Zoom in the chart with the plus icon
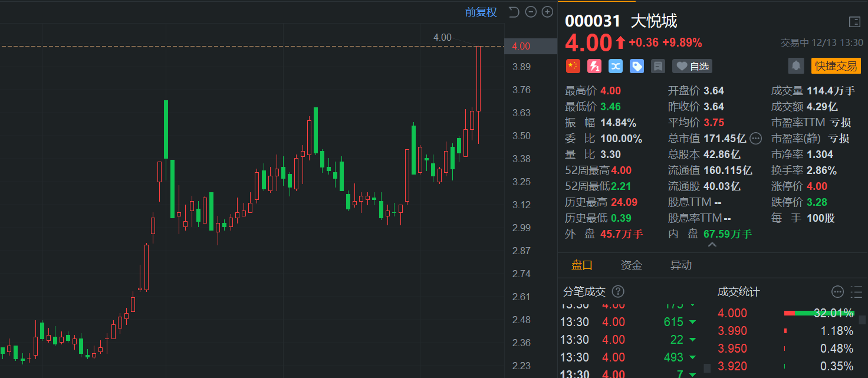Viewport: 868px width, 378px height. tap(547, 12)
